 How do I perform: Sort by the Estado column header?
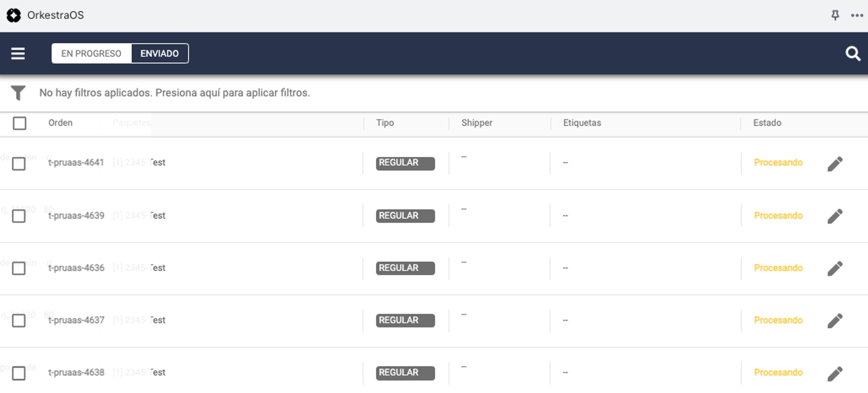click(767, 123)
